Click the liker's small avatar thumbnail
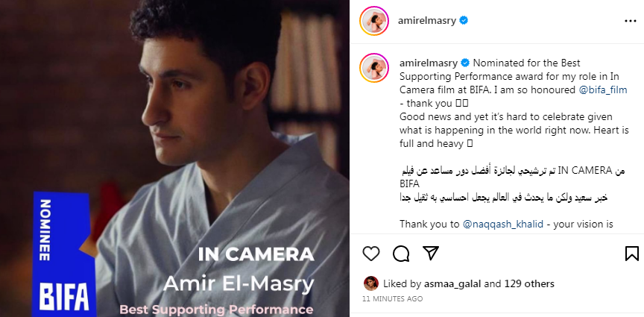 [371, 283]
